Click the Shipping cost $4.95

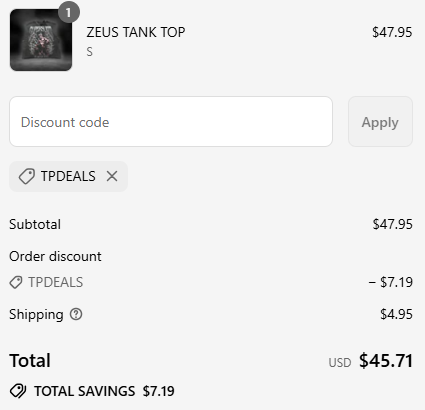[396, 314]
